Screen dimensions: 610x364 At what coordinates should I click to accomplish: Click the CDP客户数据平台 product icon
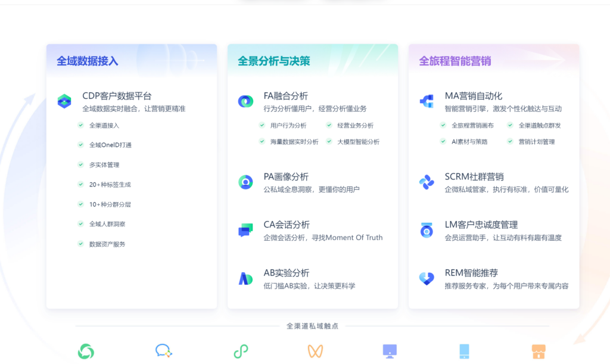(64, 101)
